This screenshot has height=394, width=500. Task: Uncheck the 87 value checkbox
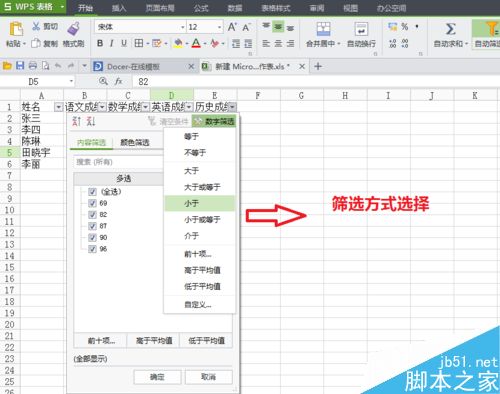click(92, 226)
